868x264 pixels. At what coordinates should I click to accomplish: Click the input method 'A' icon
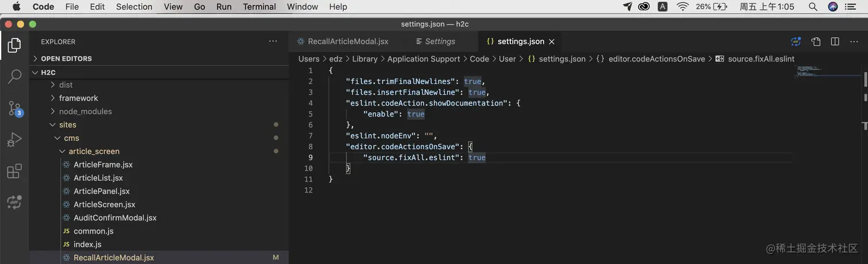662,7
